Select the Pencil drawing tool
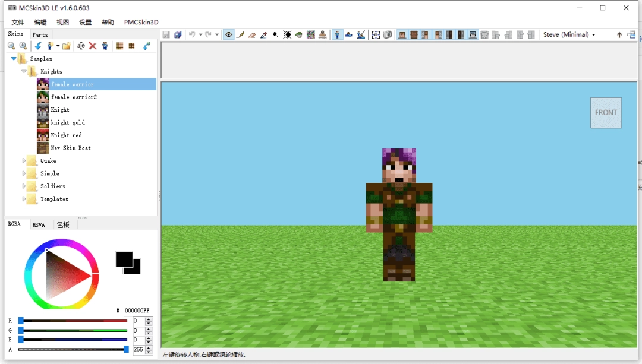This screenshot has height=364, width=642. click(x=240, y=34)
